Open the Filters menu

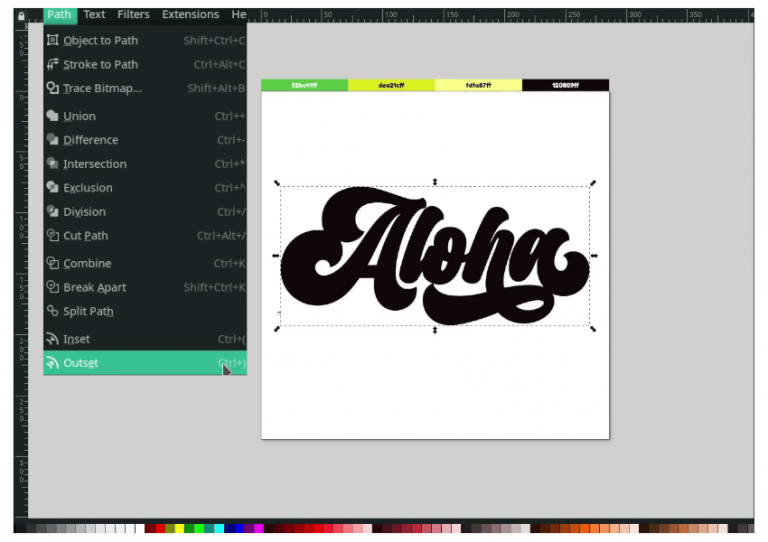[x=133, y=15]
